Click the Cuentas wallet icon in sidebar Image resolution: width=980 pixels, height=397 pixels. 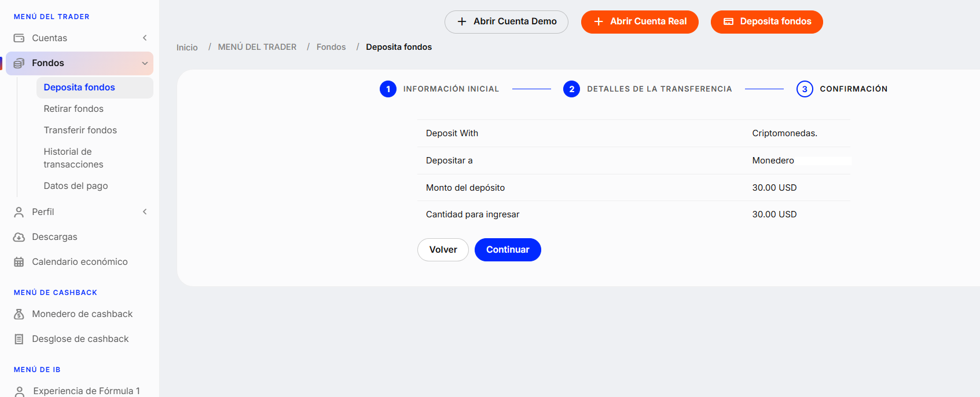click(19, 38)
